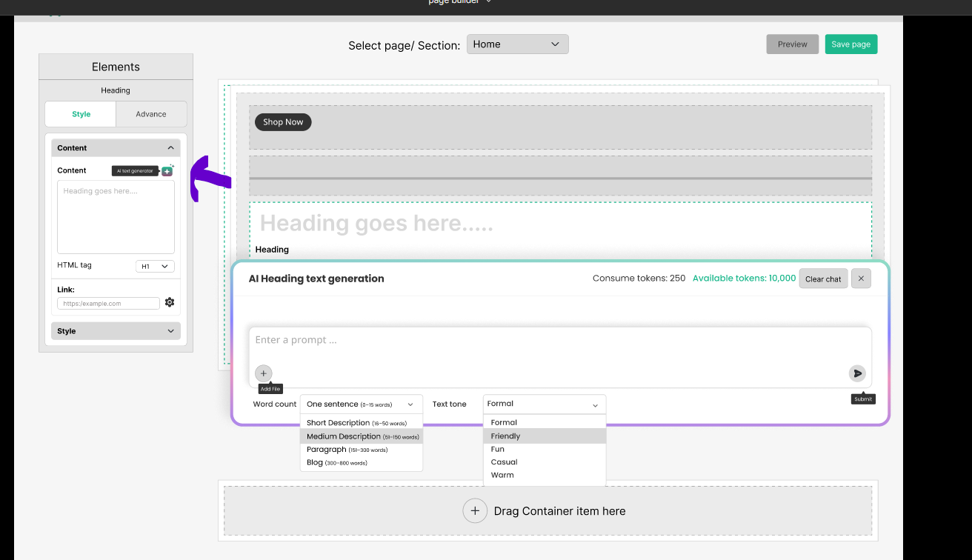The image size is (972, 560).
Task: Click the plus icon in Drag Container area
Action: [475, 511]
